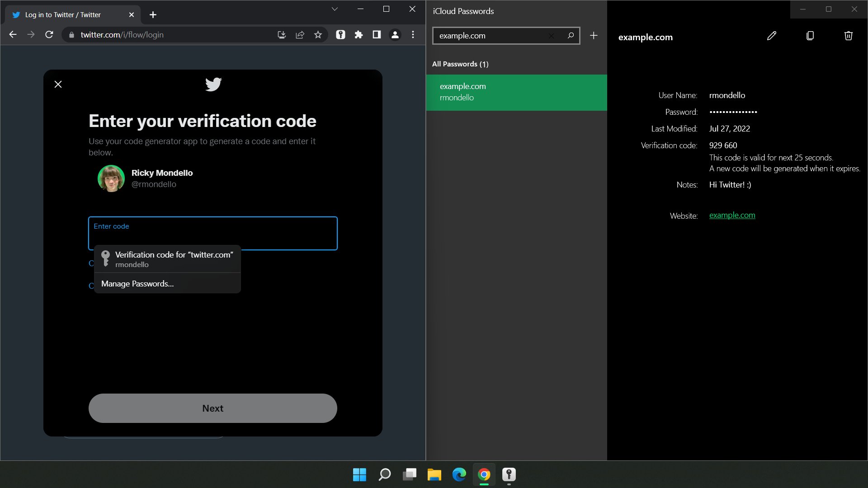Open a new Chrome tab
868x488 pixels.
coord(153,15)
